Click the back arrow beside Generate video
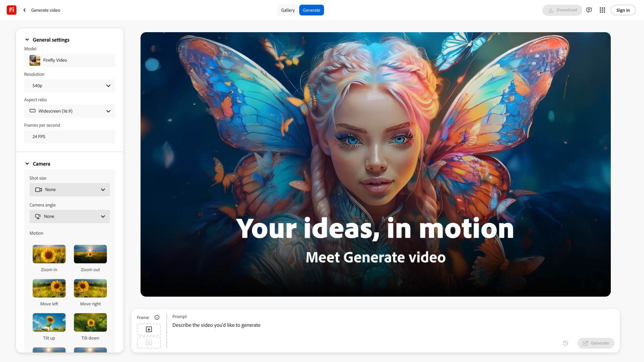 click(x=24, y=10)
